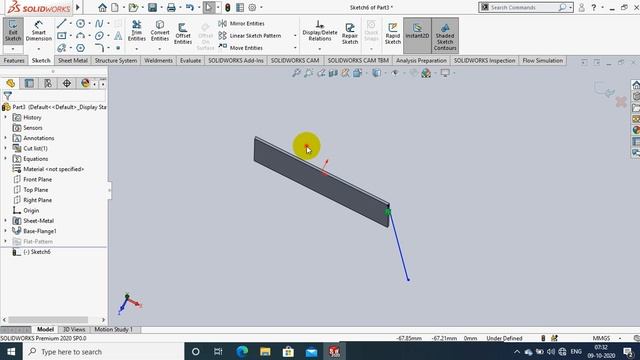
Task: Select the Text sketch tool
Action: coord(118,36)
